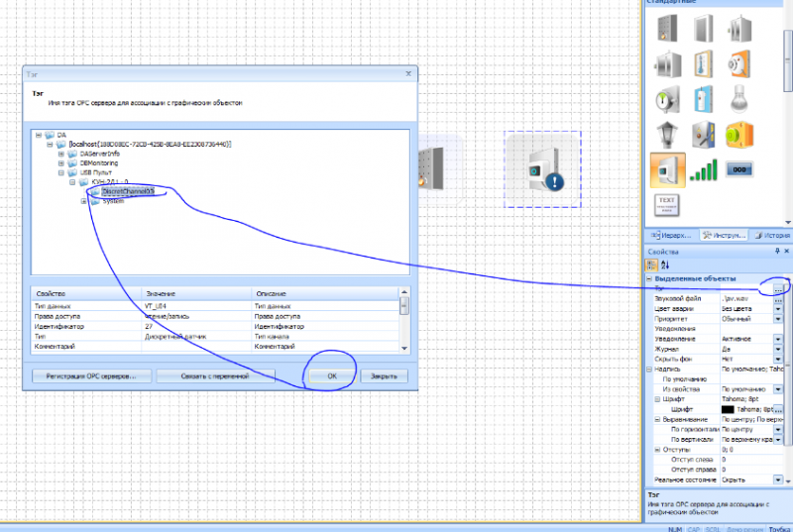Click Описание column header in tag table
This screenshot has width=793, height=532.
325,293
